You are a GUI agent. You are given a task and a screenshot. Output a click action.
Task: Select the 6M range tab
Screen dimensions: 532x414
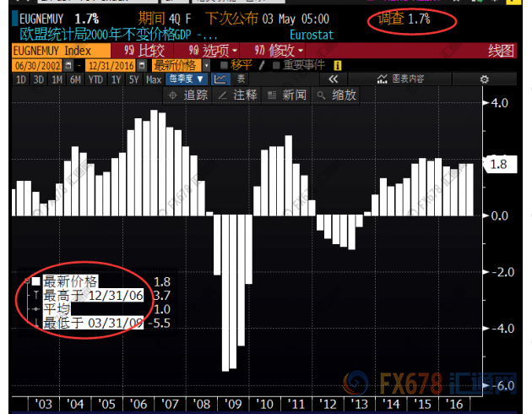(75, 79)
